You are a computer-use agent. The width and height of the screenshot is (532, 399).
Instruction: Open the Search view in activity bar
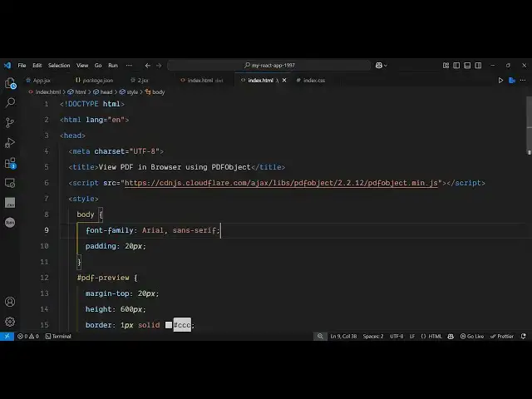(x=10, y=102)
